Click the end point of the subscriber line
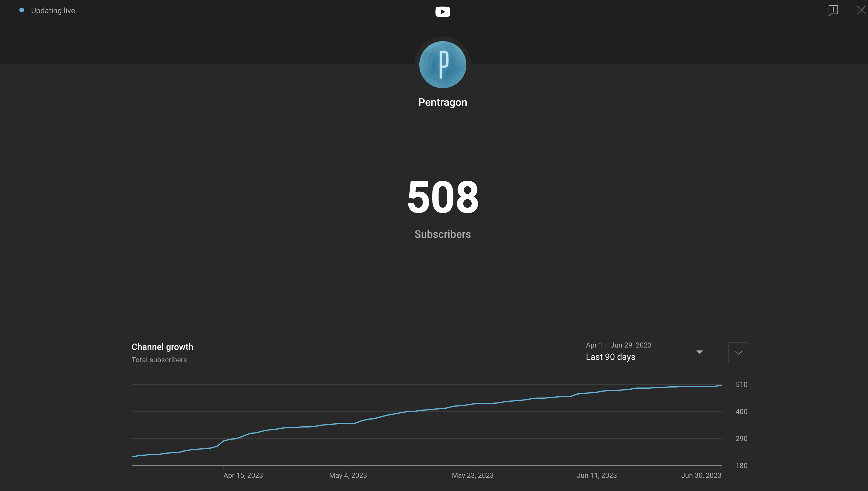Viewport: 868px width, 491px height. 721,385
